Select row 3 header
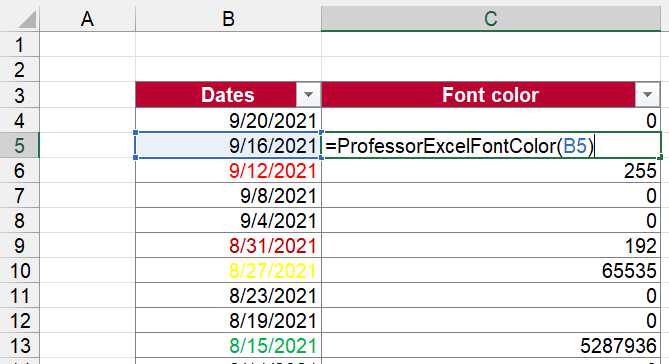Viewport: 669px width, 364px height. pos(19,95)
